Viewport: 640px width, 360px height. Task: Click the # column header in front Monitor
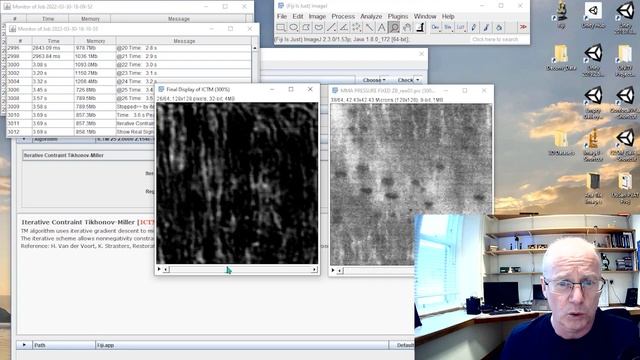[20, 41]
